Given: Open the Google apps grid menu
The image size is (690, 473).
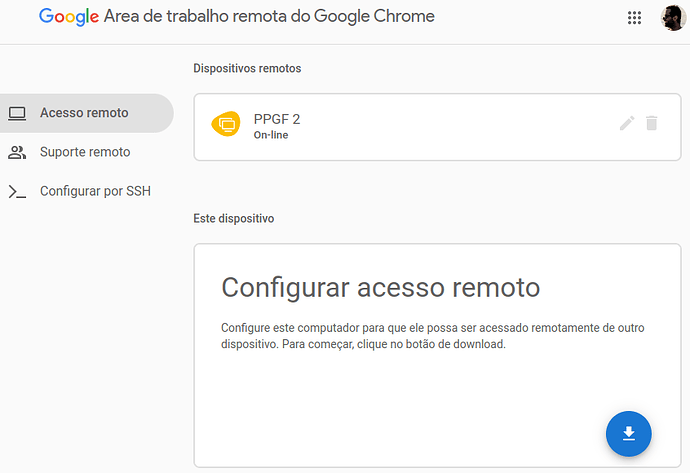Looking at the screenshot, I should (x=634, y=17).
